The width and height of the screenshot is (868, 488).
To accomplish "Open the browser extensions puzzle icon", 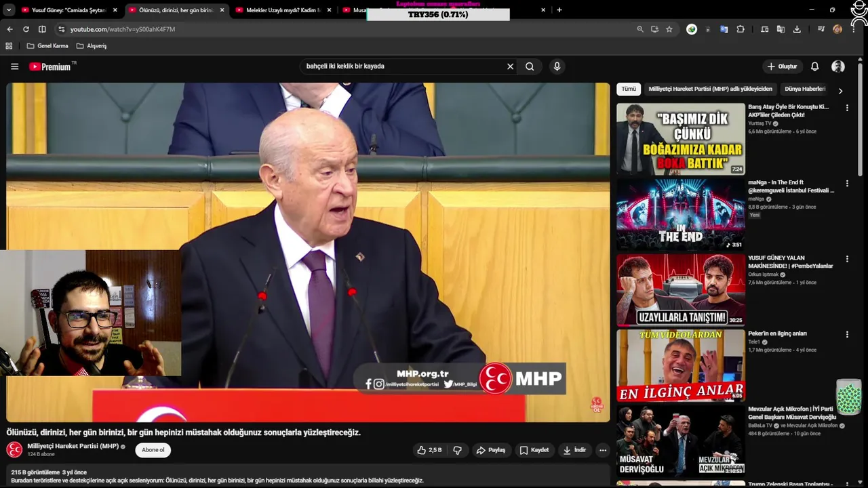I will click(741, 29).
